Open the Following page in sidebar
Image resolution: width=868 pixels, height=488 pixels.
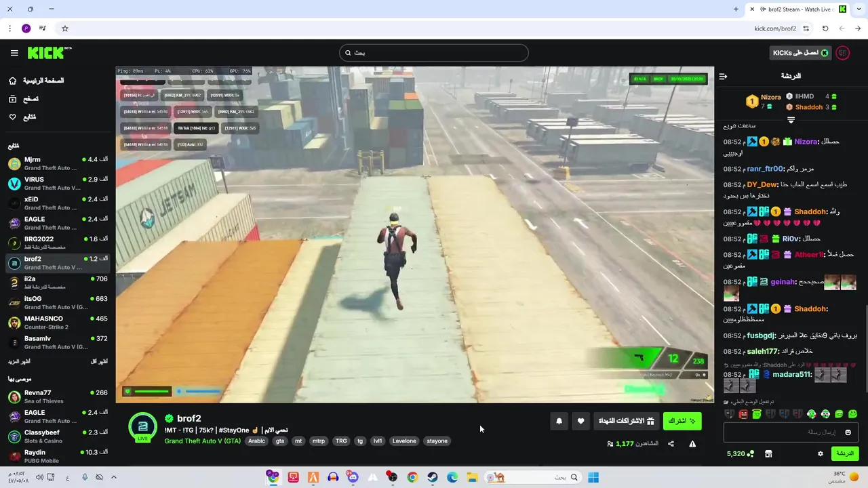[x=22, y=117]
